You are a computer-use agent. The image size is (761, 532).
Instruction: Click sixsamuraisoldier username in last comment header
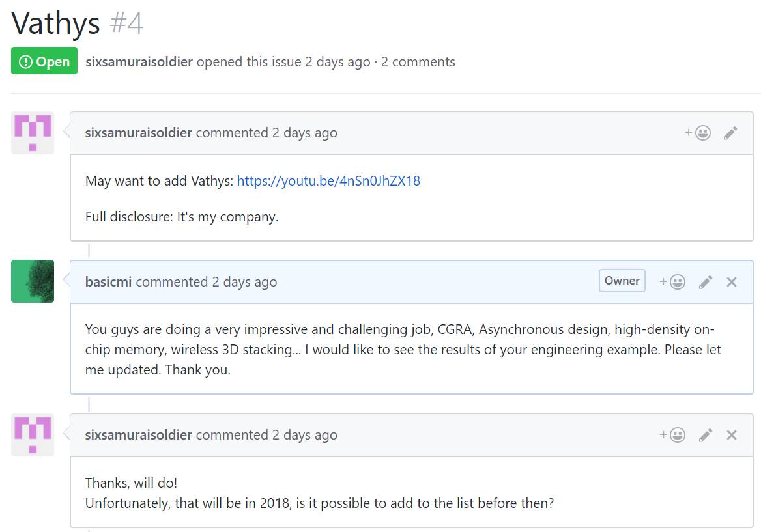(x=138, y=435)
